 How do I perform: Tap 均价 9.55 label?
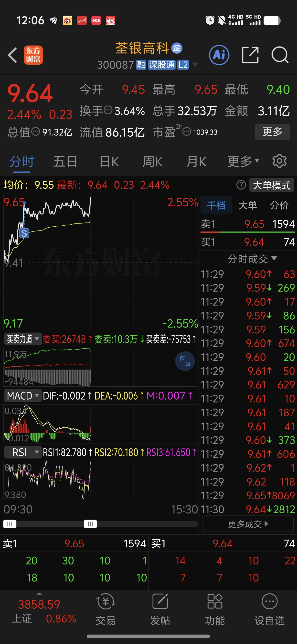[x=29, y=185]
